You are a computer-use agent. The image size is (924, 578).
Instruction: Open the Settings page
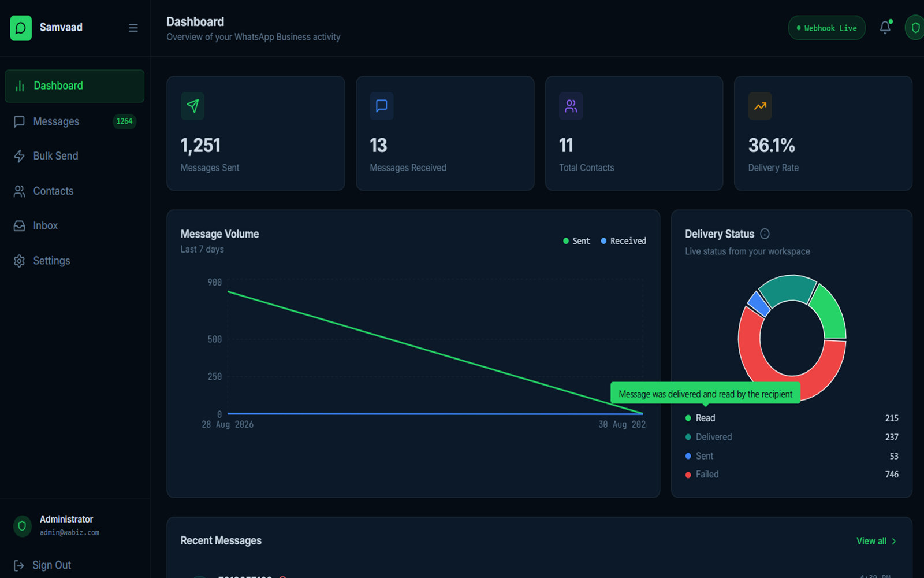[x=74, y=261]
